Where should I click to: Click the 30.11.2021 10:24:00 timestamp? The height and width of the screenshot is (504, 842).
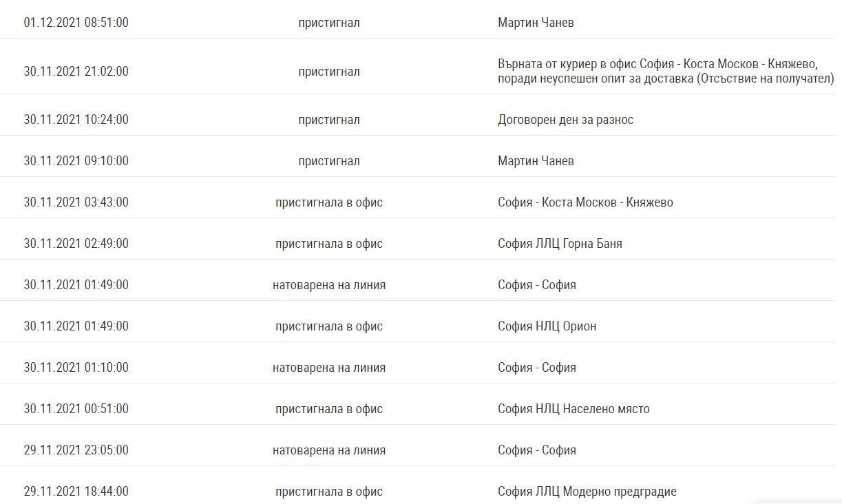point(76,120)
